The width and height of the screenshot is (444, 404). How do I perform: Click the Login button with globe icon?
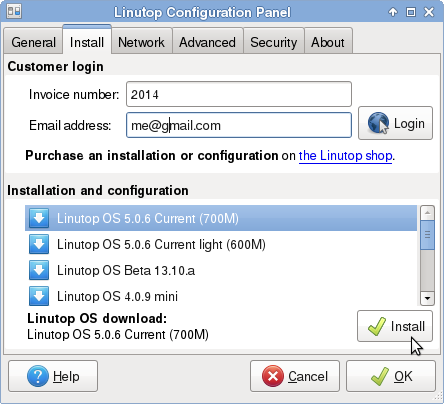tap(395, 123)
